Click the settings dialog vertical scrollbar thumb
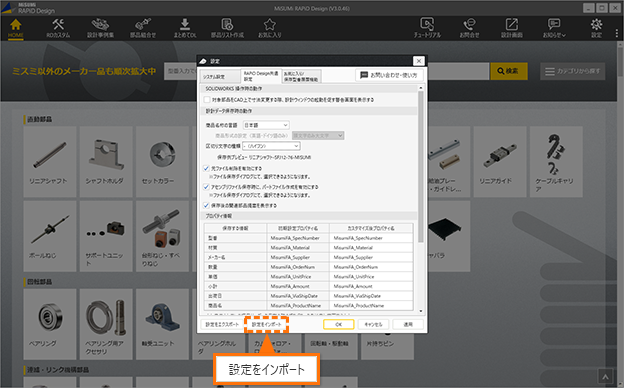The width and height of the screenshot is (624, 388). tap(421, 167)
